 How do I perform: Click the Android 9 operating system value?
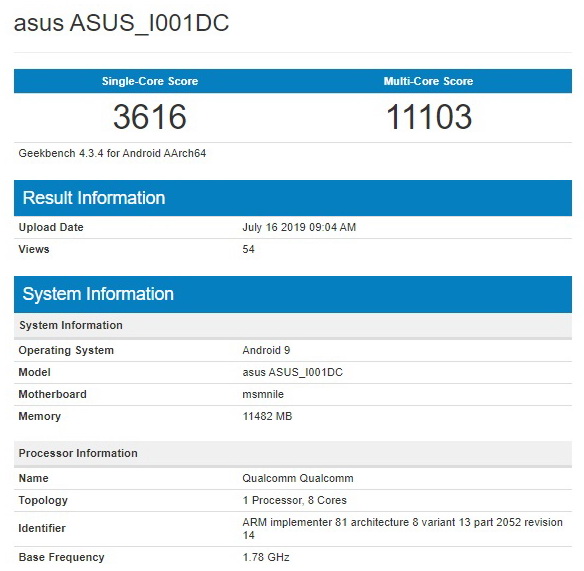coord(266,350)
